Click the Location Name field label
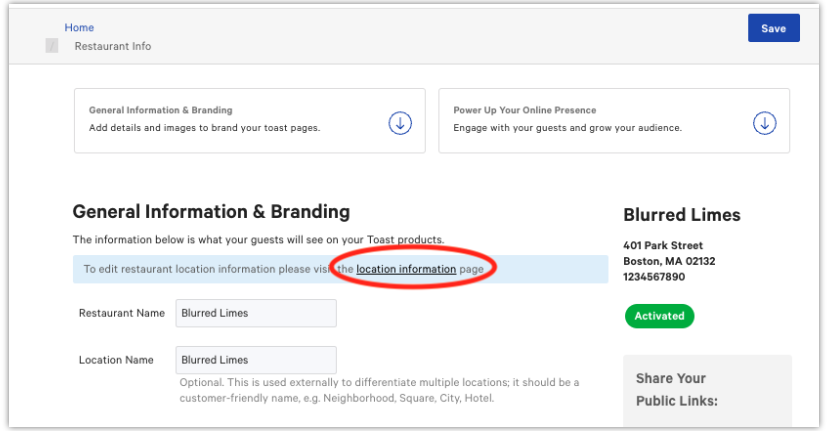The width and height of the screenshot is (828, 431). [x=116, y=360]
